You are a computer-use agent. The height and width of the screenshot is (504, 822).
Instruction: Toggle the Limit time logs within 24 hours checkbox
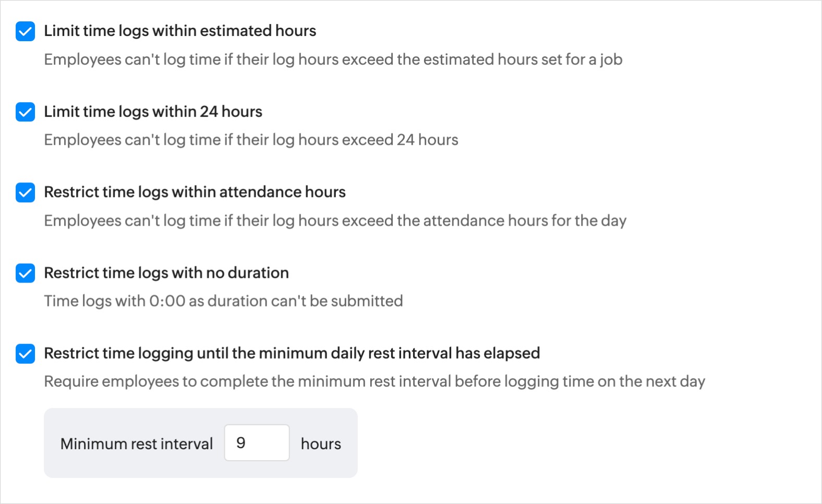tap(25, 112)
